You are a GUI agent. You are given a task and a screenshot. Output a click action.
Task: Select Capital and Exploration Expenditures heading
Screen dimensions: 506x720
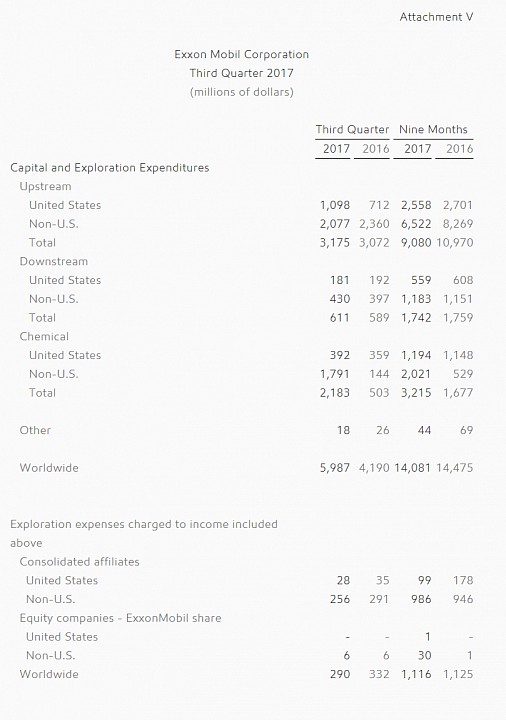tap(110, 168)
